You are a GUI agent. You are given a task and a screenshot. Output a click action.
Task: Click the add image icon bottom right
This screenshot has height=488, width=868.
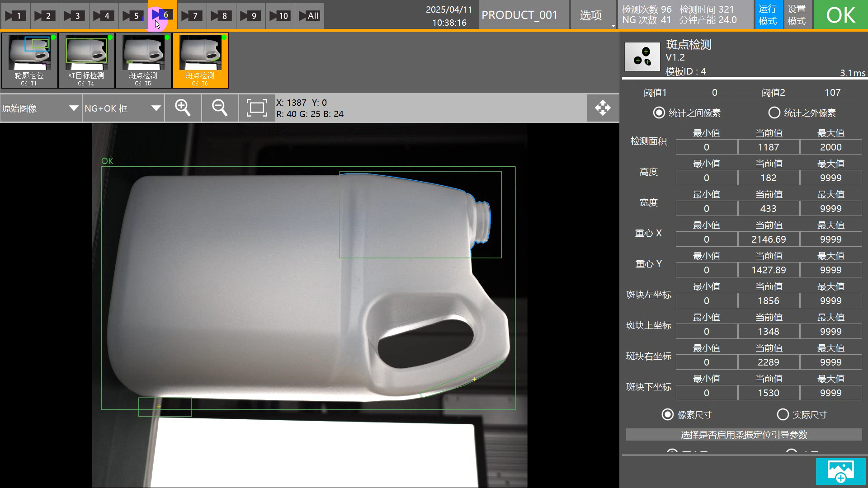(x=840, y=471)
